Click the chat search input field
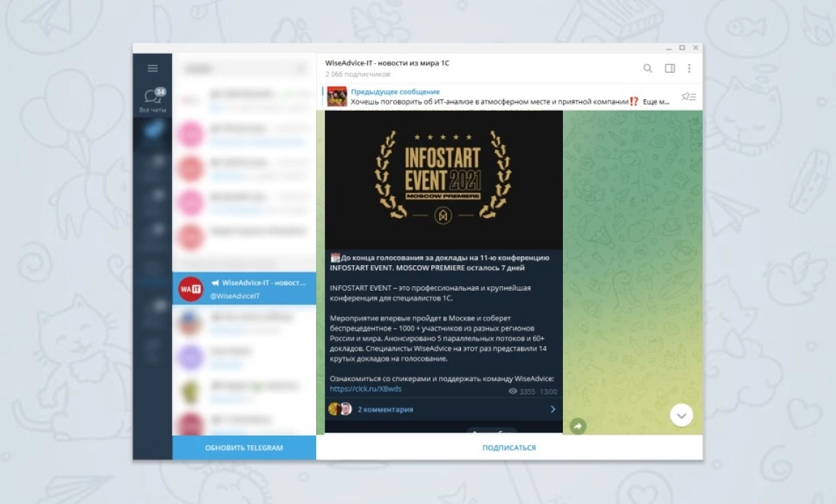 (244, 68)
